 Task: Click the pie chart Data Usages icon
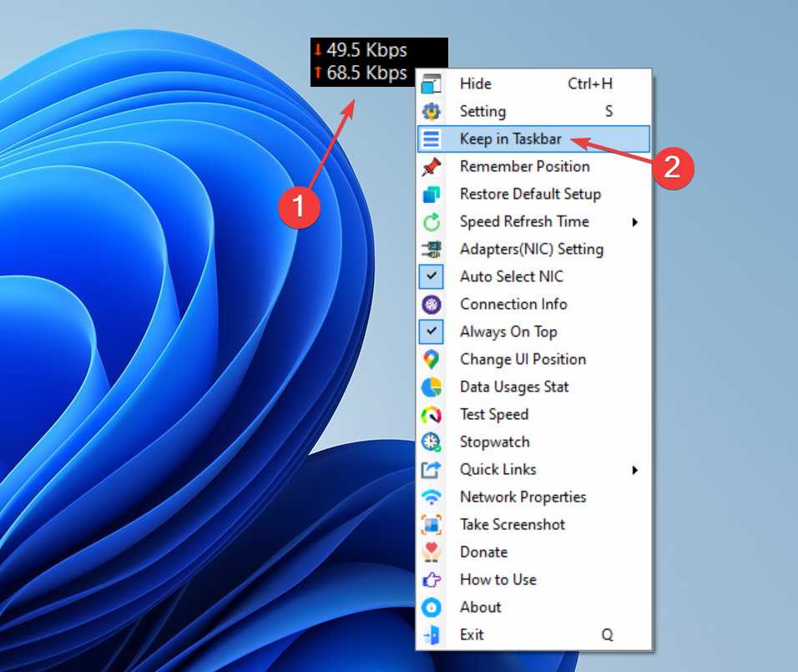click(x=431, y=387)
